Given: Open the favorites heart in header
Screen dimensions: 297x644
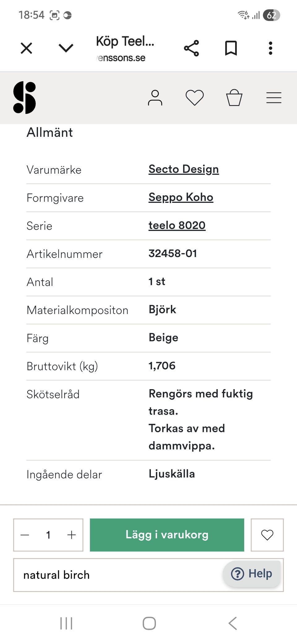Looking at the screenshot, I should (x=195, y=98).
